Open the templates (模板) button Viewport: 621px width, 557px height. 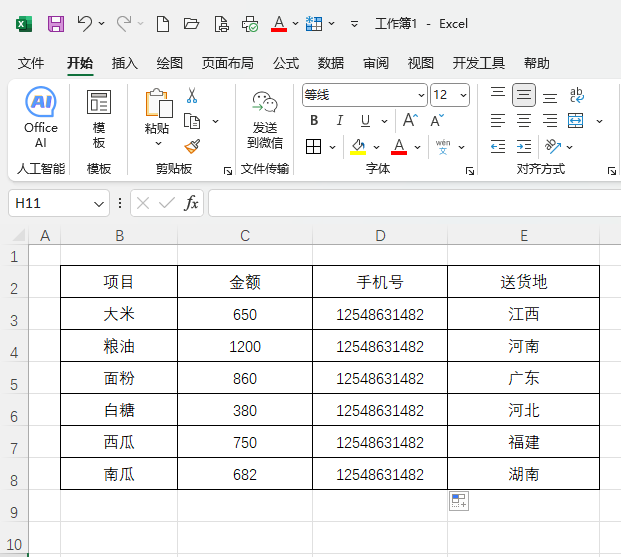click(99, 119)
